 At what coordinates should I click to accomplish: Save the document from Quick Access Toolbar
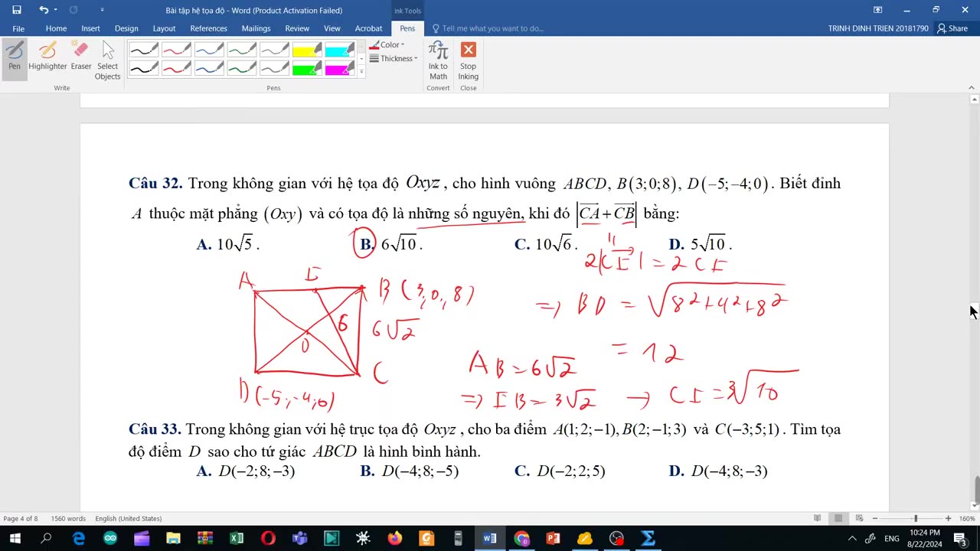coord(17,10)
